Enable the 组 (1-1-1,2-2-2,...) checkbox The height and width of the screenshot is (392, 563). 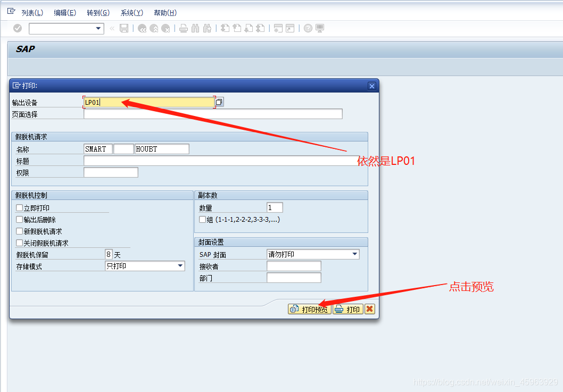click(x=203, y=219)
